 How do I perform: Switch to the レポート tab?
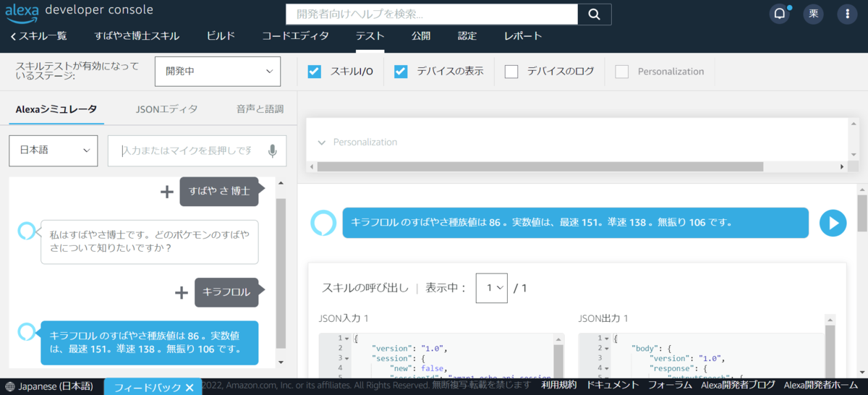523,36
